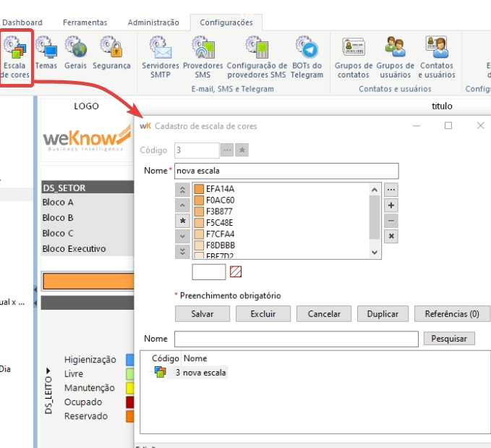
Task: Click the Nome search input field
Action: 296,339
